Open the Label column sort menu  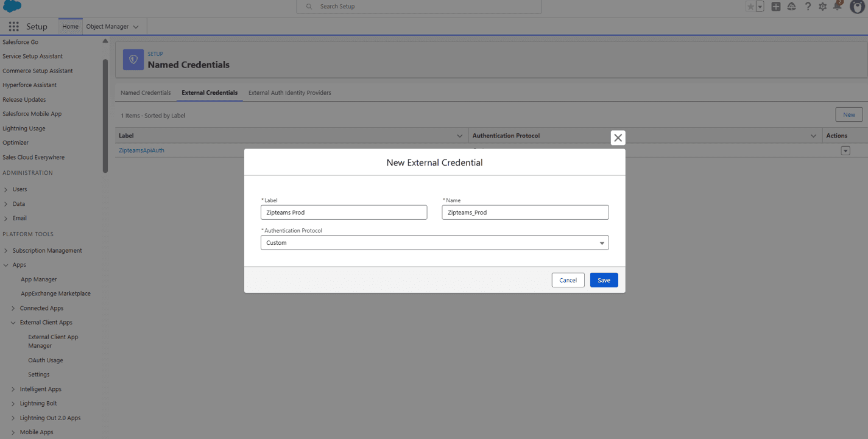tap(460, 136)
